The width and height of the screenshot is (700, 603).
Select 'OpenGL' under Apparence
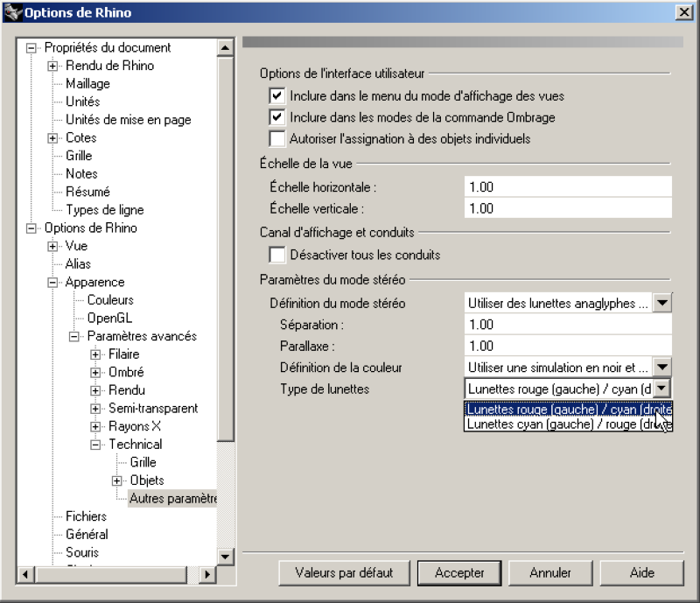(x=109, y=318)
